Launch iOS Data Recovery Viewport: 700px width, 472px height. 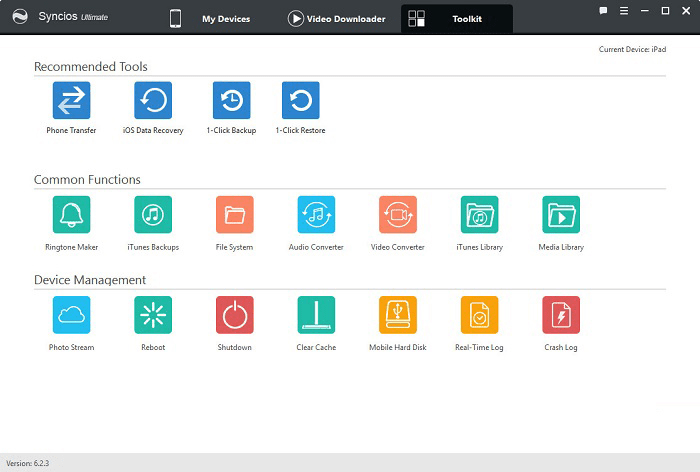point(153,101)
